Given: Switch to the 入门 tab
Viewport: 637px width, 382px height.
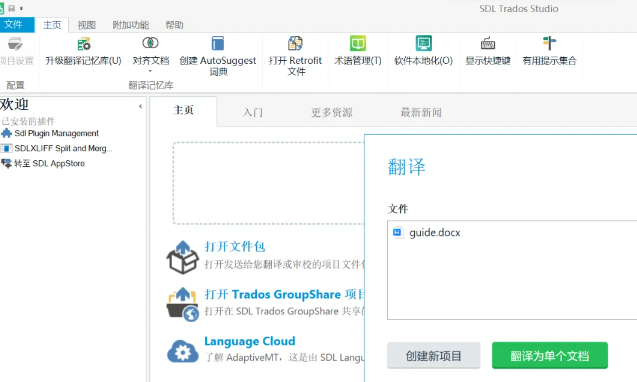Looking at the screenshot, I should coord(253,112).
